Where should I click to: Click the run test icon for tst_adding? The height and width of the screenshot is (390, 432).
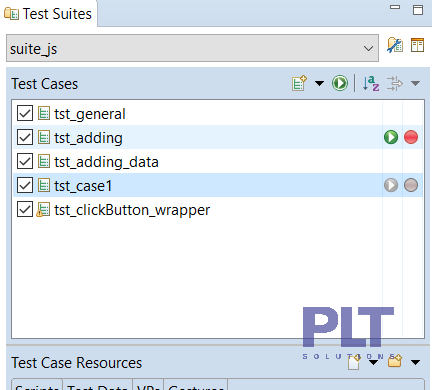[x=391, y=137]
